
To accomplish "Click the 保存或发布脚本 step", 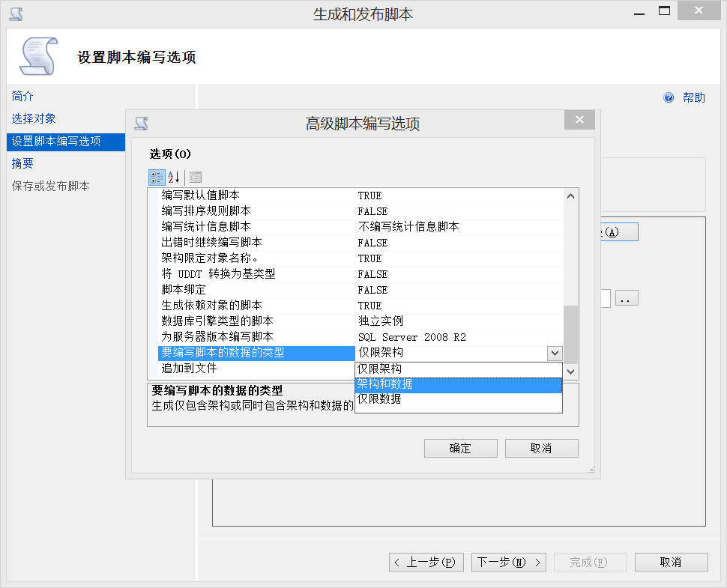I will click(50, 186).
